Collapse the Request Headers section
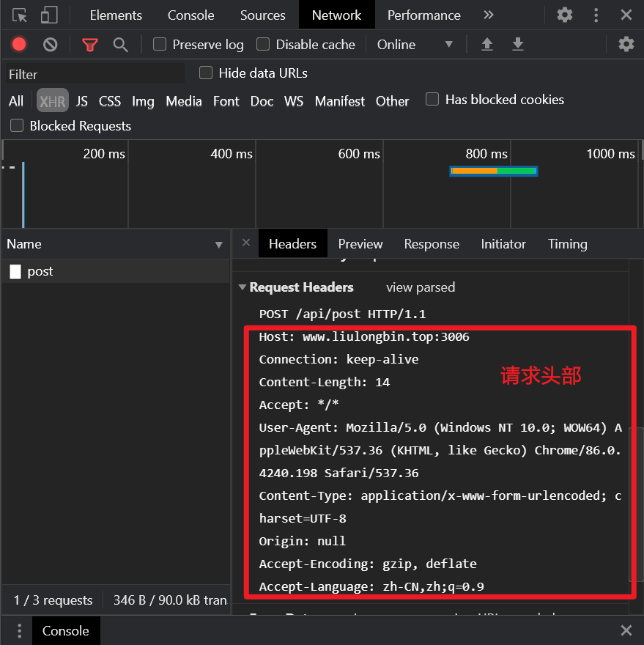The image size is (644, 645). click(x=243, y=287)
